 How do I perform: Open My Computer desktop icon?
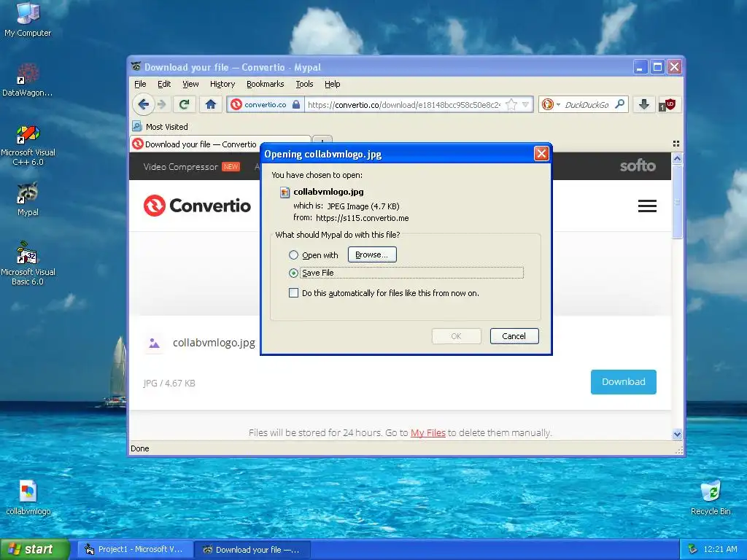28,19
